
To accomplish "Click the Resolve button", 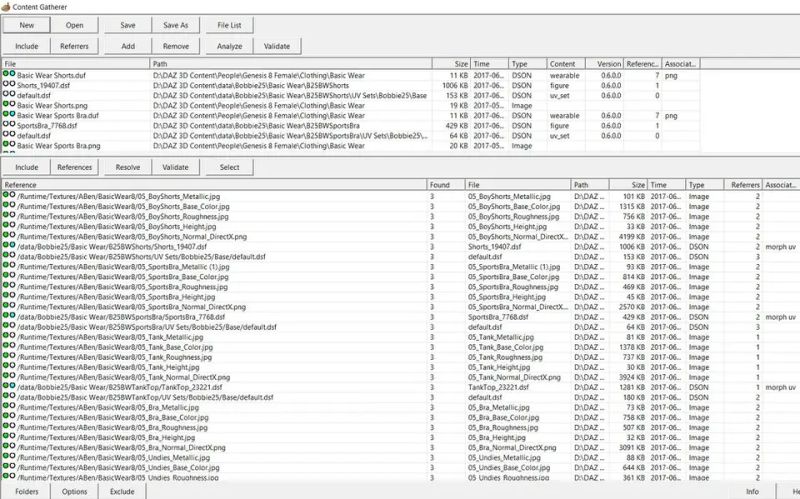I will coord(128,167).
